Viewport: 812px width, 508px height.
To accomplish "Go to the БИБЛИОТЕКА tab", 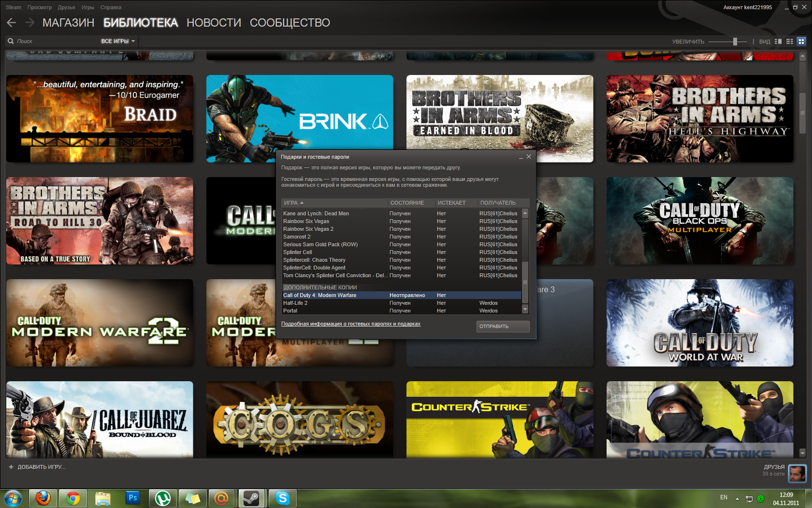I will [x=141, y=23].
